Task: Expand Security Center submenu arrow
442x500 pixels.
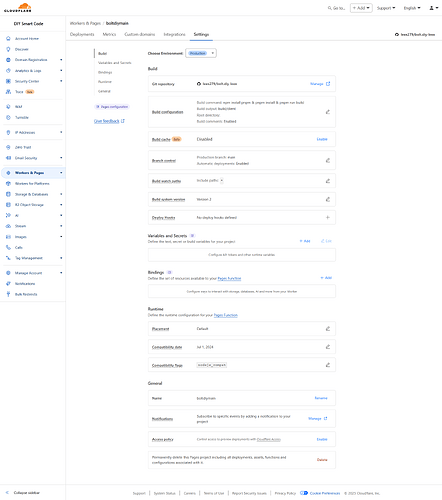Action: (61, 81)
